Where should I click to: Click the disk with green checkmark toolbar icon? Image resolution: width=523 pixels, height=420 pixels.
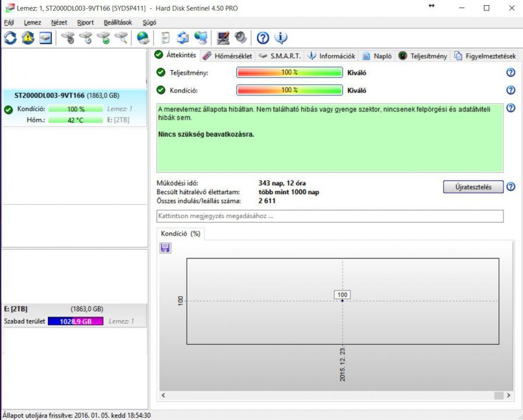103,38
